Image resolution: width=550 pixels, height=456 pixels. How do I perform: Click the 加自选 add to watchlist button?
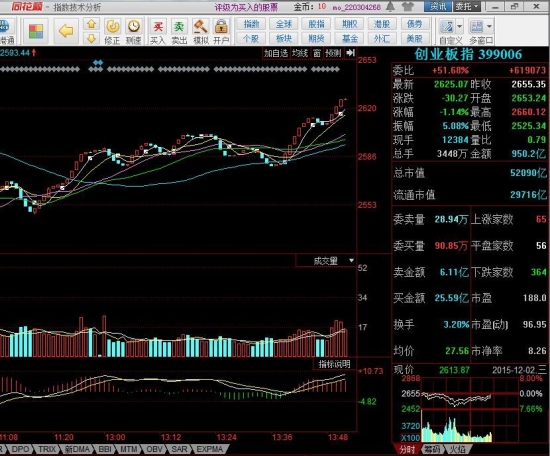coord(276,53)
